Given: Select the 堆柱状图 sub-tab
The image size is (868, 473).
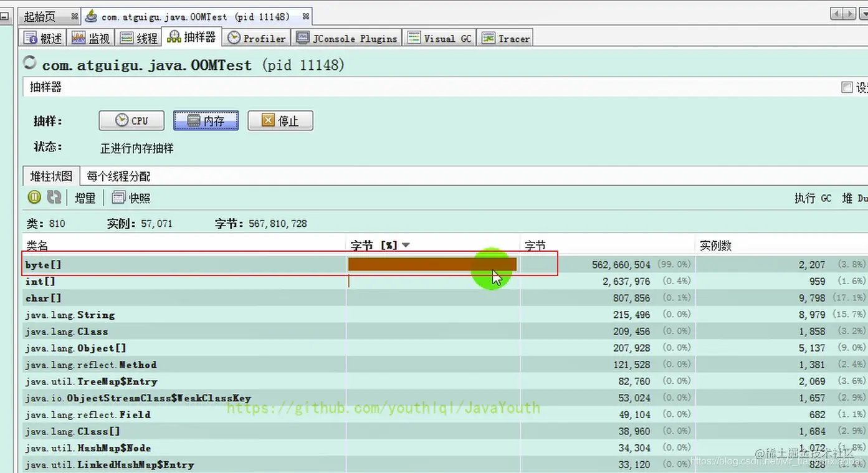Looking at the screenshot, I should [51, 176].
